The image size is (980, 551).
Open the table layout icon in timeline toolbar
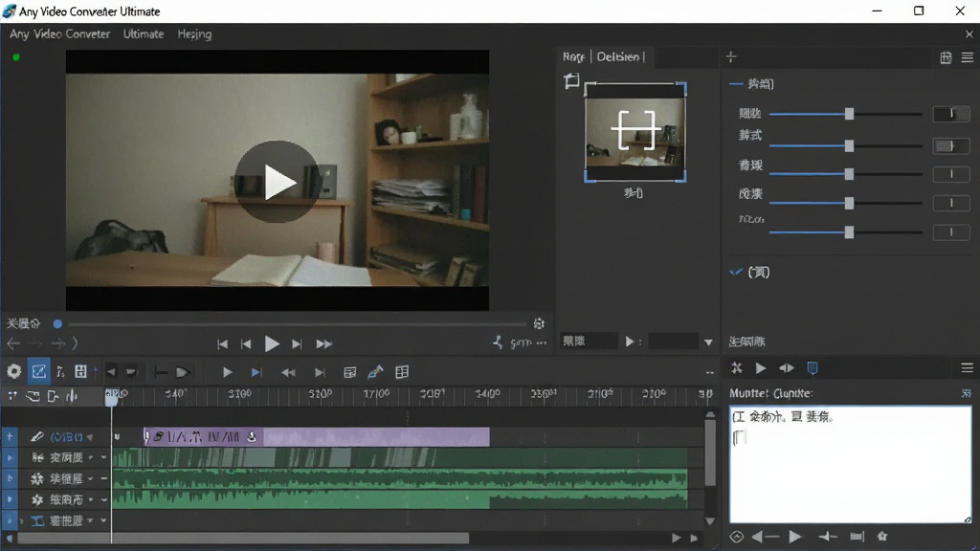402,372
